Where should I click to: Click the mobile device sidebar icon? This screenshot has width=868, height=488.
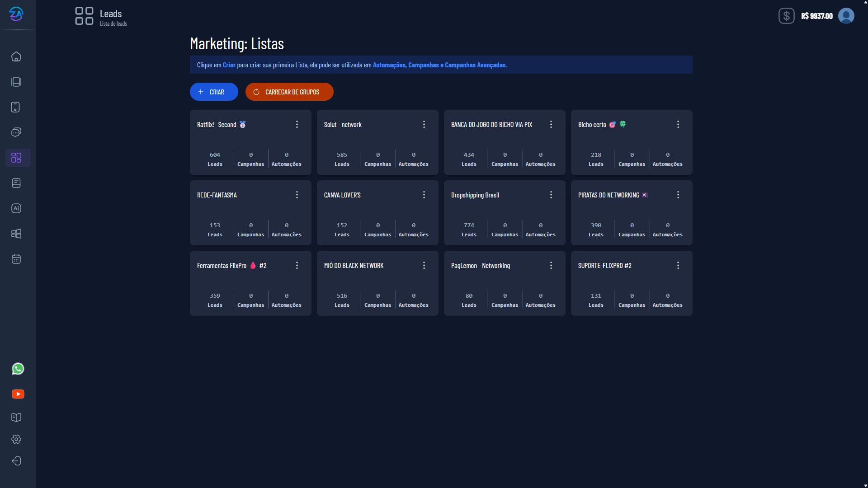click(15, 107)
